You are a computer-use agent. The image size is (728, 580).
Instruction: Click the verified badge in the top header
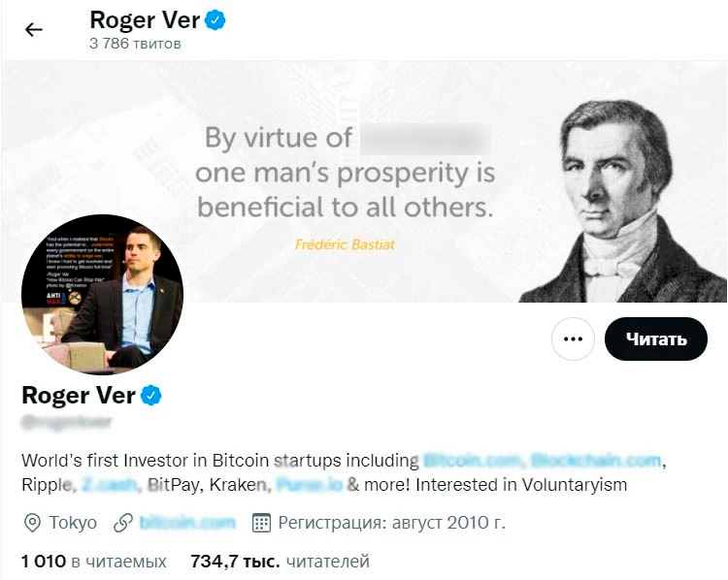pyautogui.click(x=215, y=19)
